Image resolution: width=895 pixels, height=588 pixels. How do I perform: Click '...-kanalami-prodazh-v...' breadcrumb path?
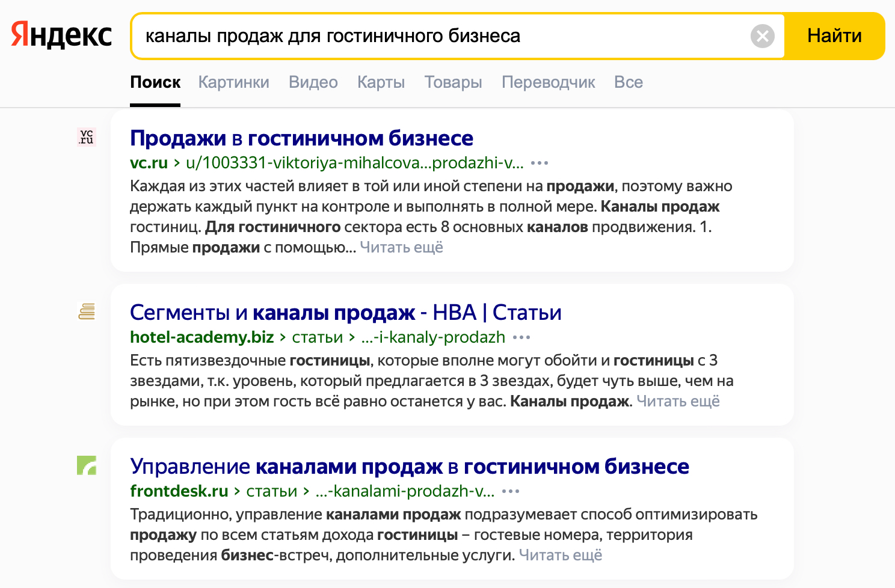405,491
